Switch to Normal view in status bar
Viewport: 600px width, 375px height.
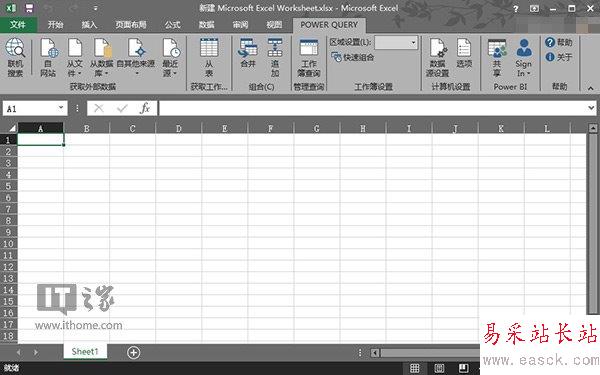(x=415, y=368)
